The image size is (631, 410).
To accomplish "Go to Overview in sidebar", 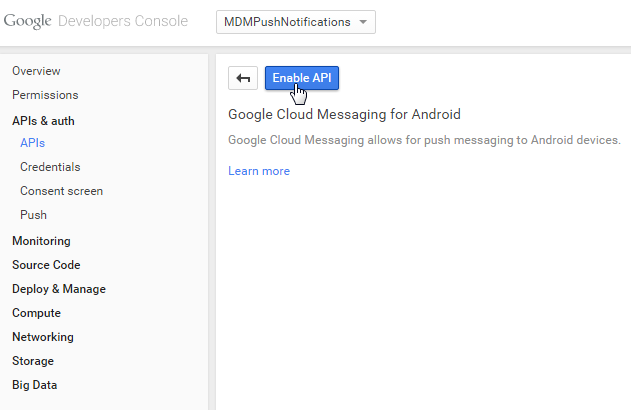I will coord(36,71).
